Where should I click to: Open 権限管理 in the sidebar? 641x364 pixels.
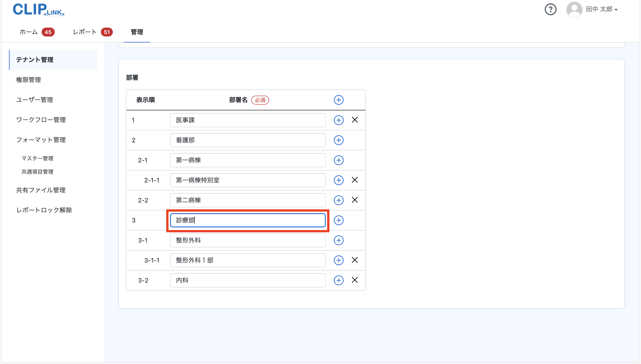pyautogui.click(x=28, y=80)
